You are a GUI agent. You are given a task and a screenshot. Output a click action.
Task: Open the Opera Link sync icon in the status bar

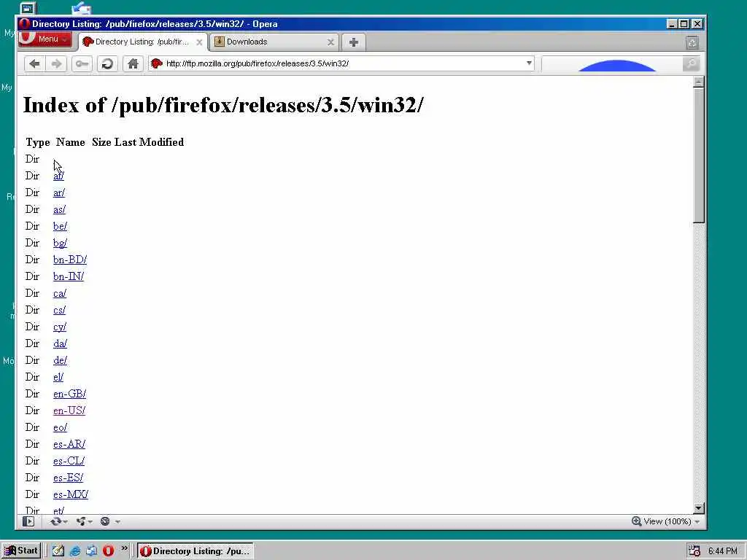(55, 521)
